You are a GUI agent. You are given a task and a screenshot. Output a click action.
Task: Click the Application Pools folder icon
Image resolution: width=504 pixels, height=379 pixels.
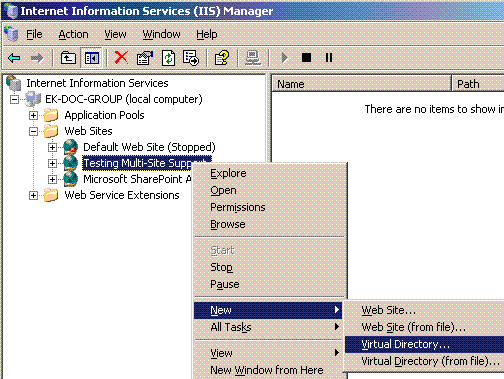(x=51, y=115)
